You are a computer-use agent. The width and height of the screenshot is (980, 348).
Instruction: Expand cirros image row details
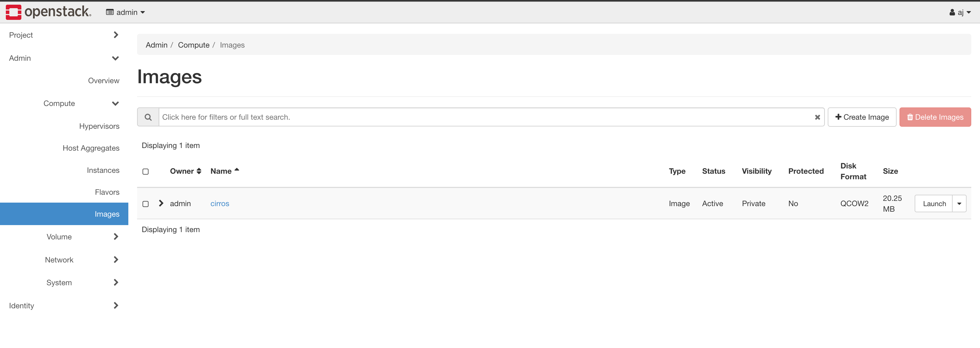pyautogui.click(x=161, y=203)
